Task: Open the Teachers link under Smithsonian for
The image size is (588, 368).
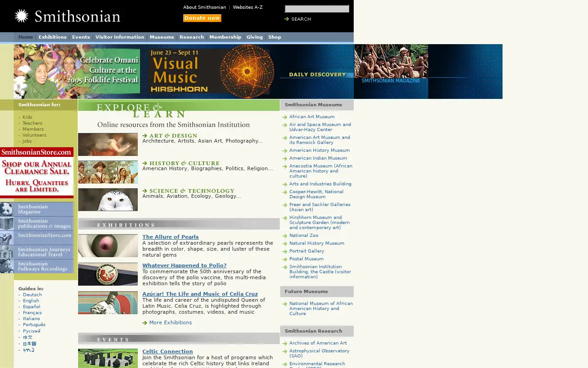Action: pyautogui.click(x=32, y=123)
